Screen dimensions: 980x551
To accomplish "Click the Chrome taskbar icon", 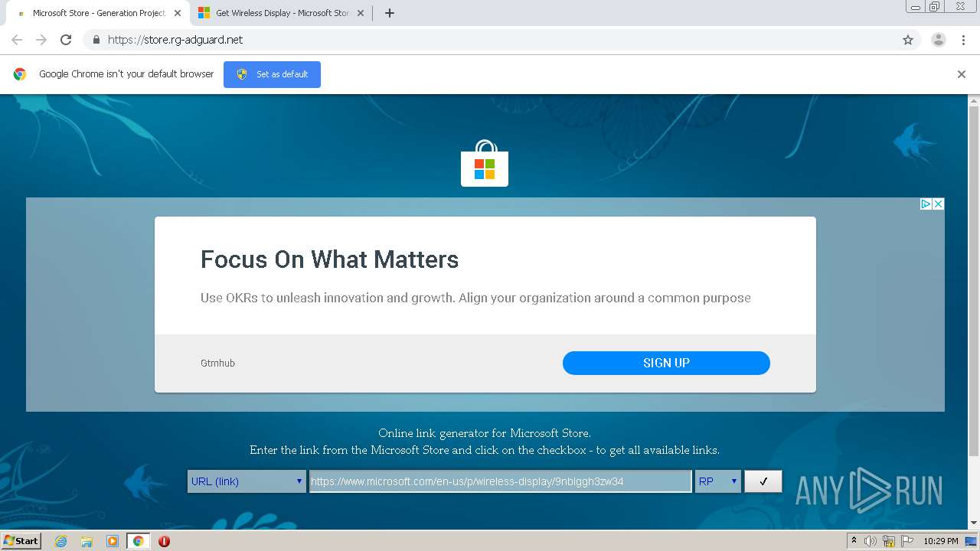I will click(x=138, y=541).
